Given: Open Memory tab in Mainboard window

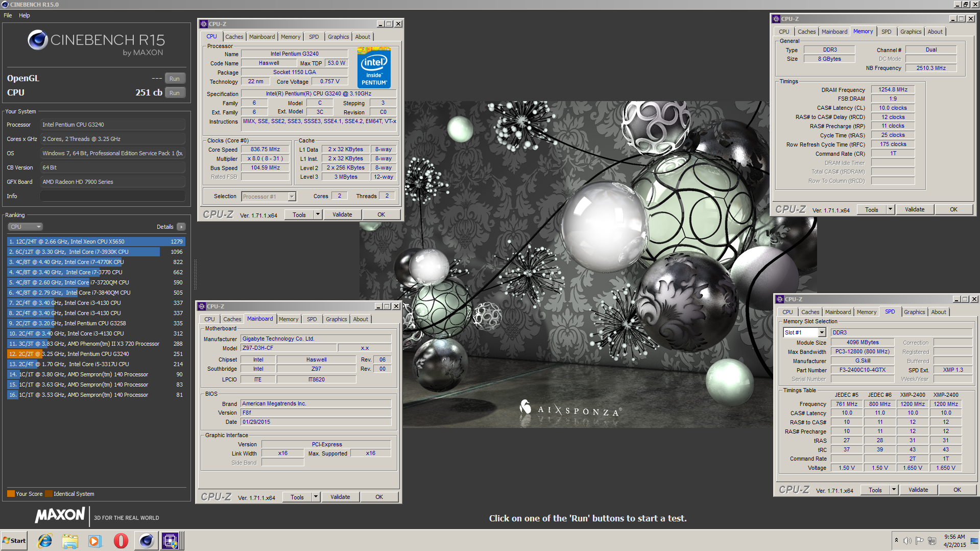Looking at the screenshot, I should pyautogui.click(x=289, y=319).
